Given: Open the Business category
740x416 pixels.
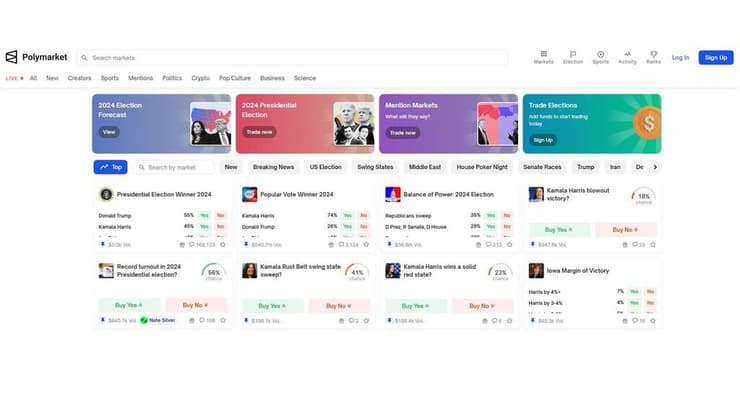Looking at the screenshot, I should [272, 78].
